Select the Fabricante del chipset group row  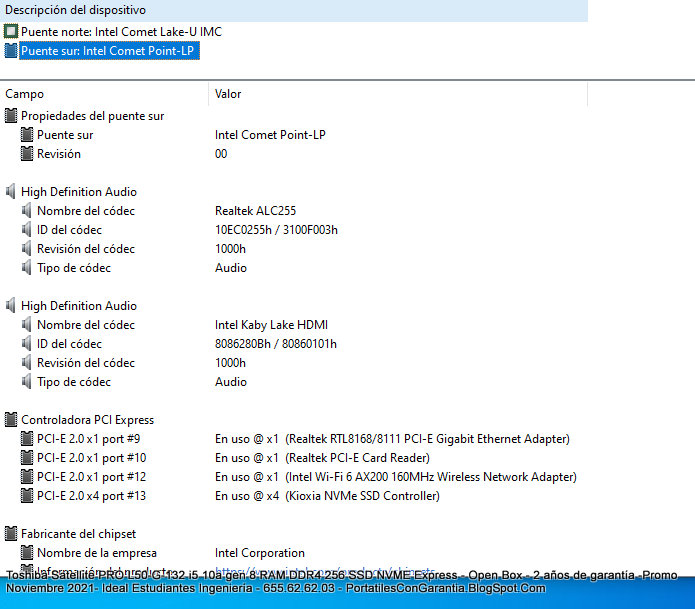(x=78, y=534)
